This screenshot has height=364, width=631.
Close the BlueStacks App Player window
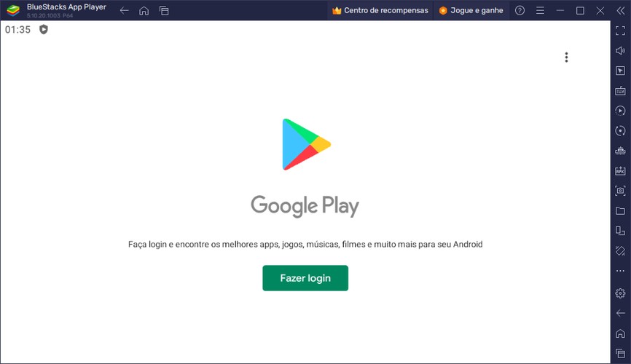tap(600, 10)
